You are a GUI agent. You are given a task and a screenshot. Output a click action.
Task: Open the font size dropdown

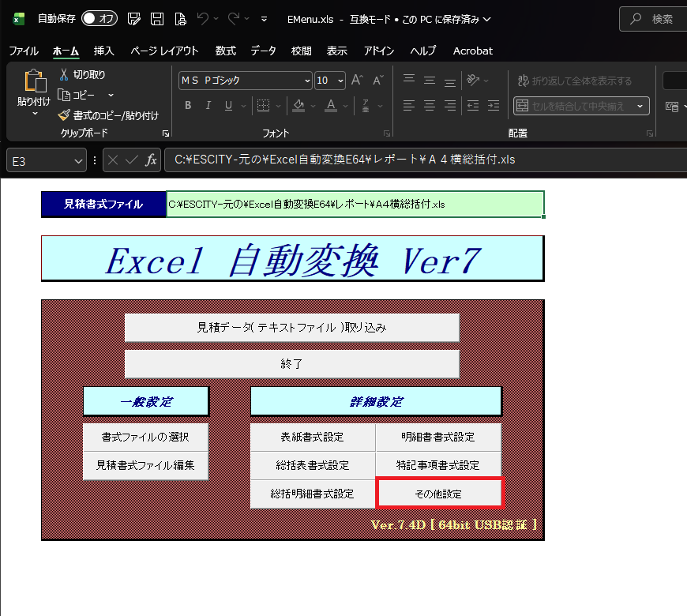pyautogui.click(x=340, y=81)
